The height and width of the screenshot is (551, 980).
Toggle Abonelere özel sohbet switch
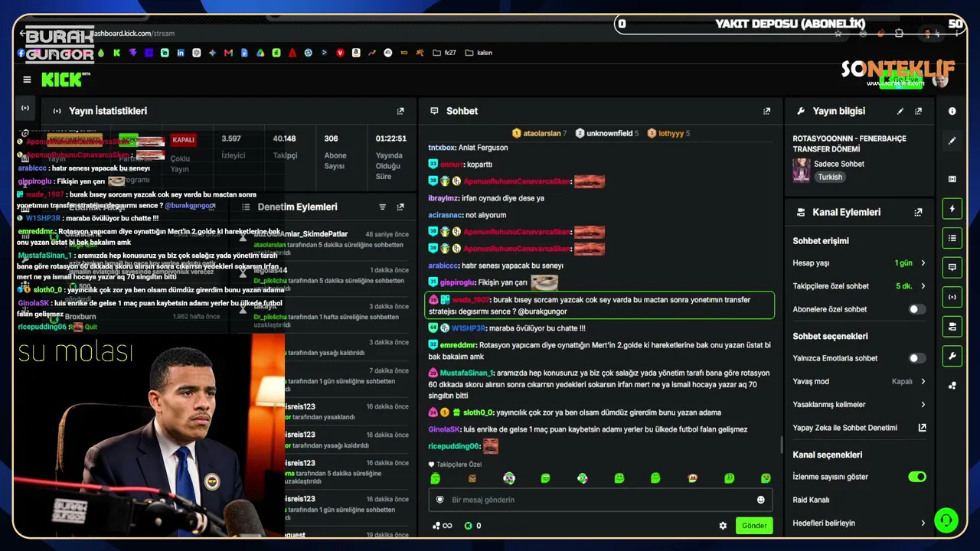coord(916,309)
